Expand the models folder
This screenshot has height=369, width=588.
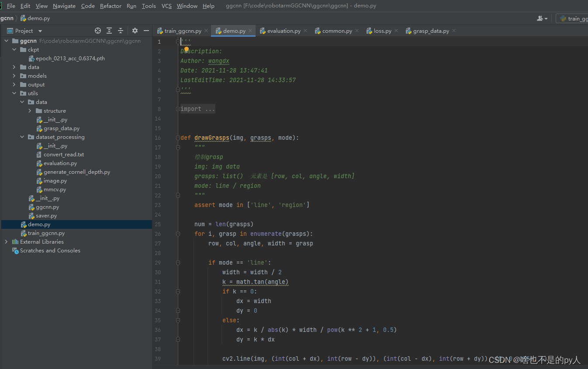pyautogui.click(x=14, y=76)
